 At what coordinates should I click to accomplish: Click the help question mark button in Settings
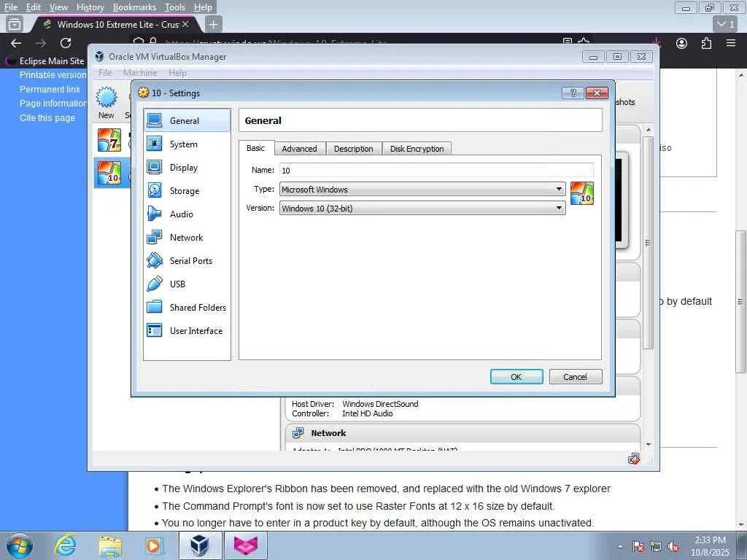pyautogui.click(x=573, y=93)
